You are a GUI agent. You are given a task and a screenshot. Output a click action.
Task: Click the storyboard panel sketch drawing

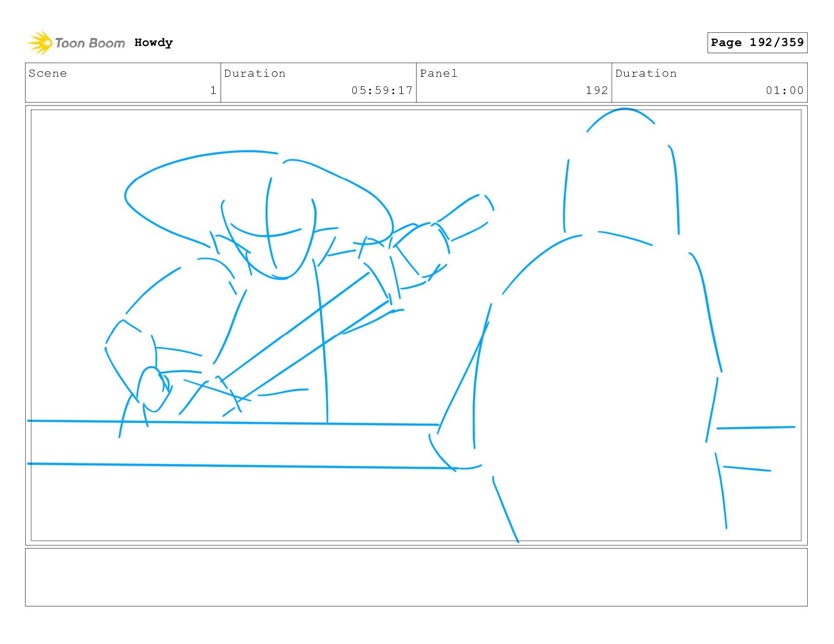tap(416, 325)
